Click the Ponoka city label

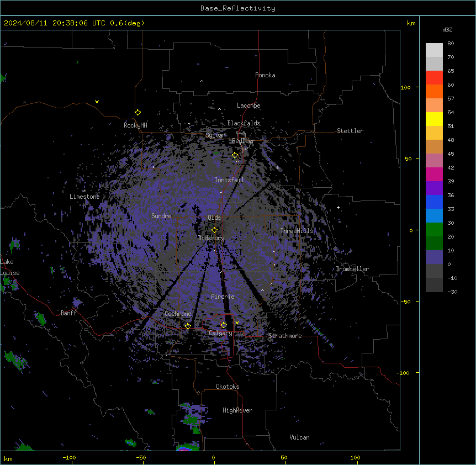(265, 75)
